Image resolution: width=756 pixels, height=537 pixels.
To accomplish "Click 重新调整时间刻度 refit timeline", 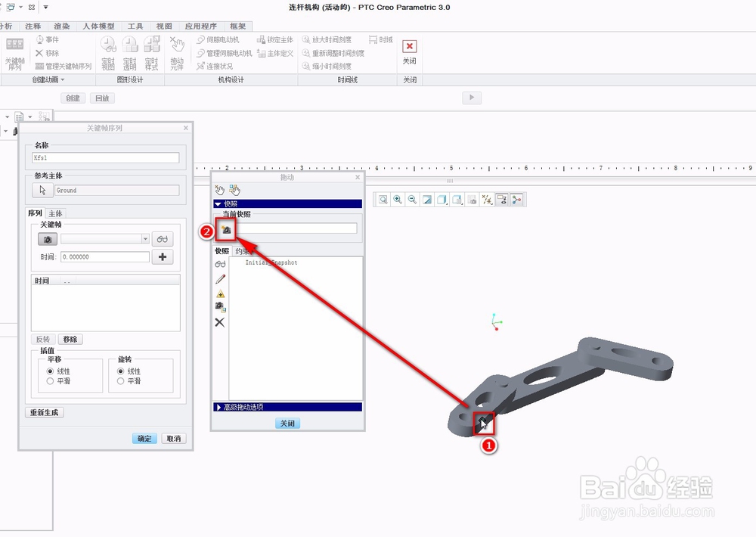I will coord(333,53).
